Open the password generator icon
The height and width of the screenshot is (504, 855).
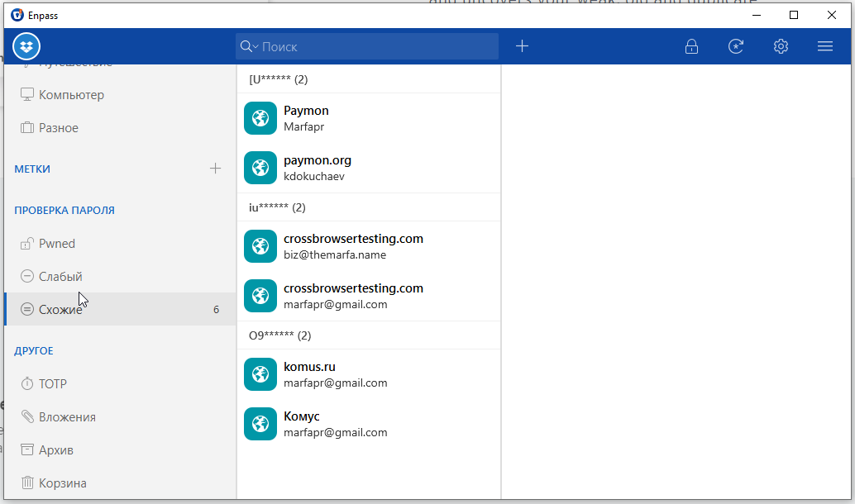(x=736, y=46)
